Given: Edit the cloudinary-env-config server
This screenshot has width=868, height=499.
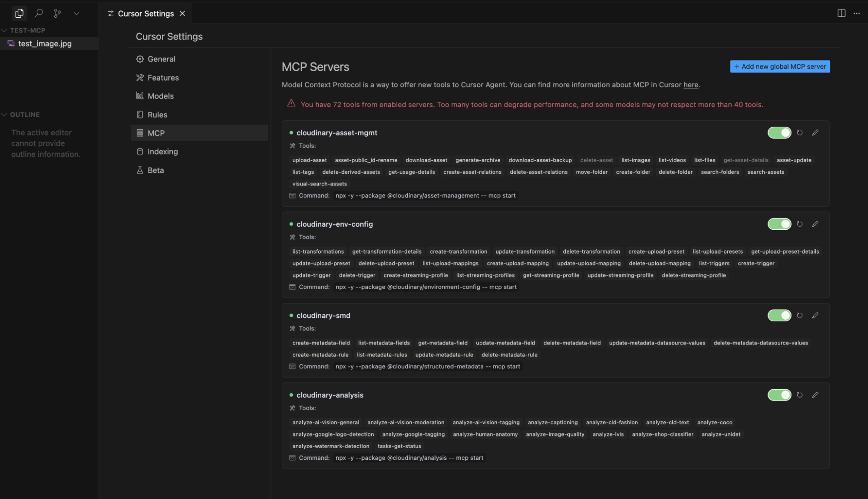Looking at the screenshot, I should 815,224.
